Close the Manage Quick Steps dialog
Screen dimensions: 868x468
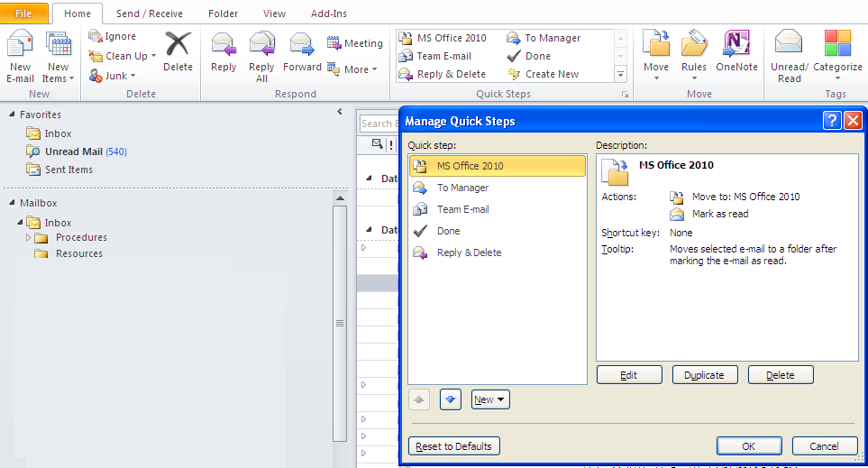[853, 120]
